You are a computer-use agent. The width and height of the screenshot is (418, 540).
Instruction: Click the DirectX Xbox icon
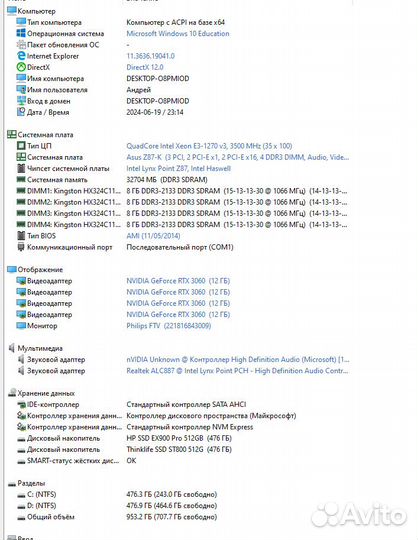point(21,67)
